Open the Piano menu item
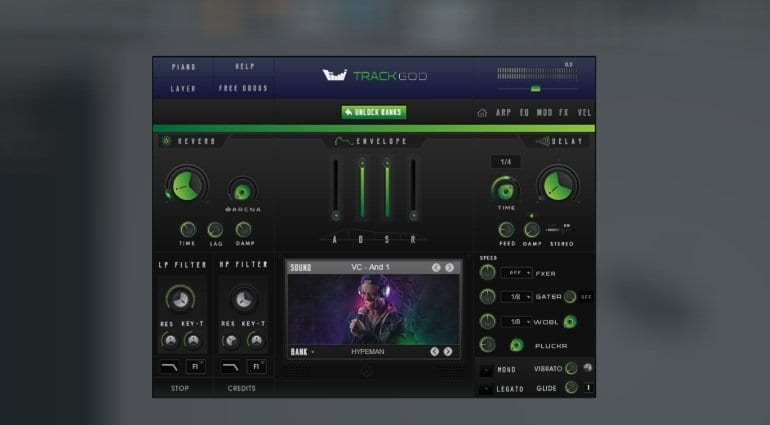The width and height of the screenshot is (770, 425). (x=184, y=67)
